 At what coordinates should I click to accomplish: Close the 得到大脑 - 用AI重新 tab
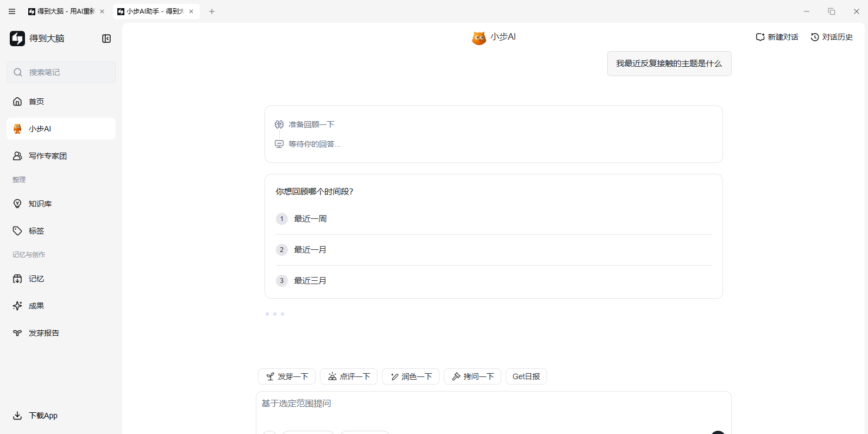point(102,11)
